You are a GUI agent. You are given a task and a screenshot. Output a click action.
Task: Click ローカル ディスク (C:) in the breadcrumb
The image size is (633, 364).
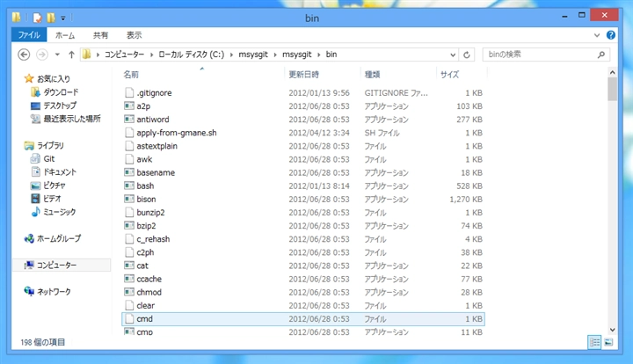[191, 55]
